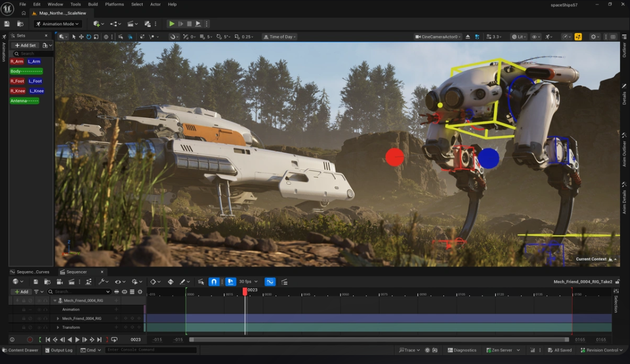Switch to the Sequenc..Curves tab
The width and height of the screenshot is (630, 364).
pos(30,272)
